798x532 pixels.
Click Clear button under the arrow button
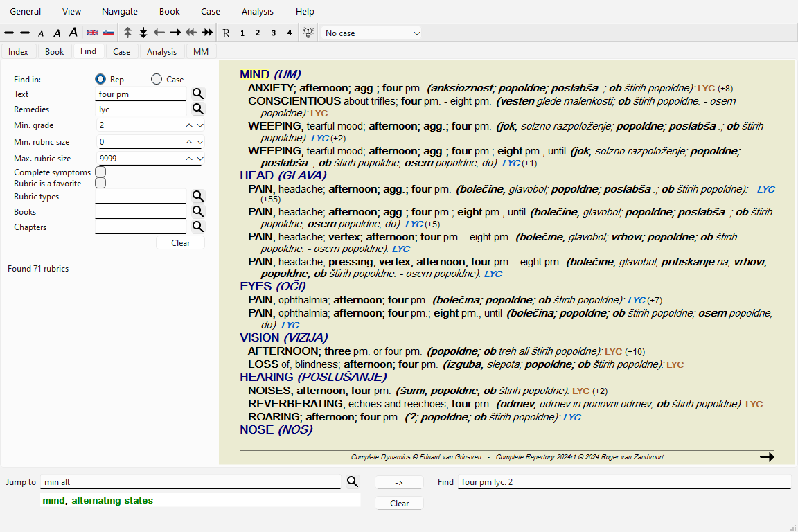coord(399,503)
